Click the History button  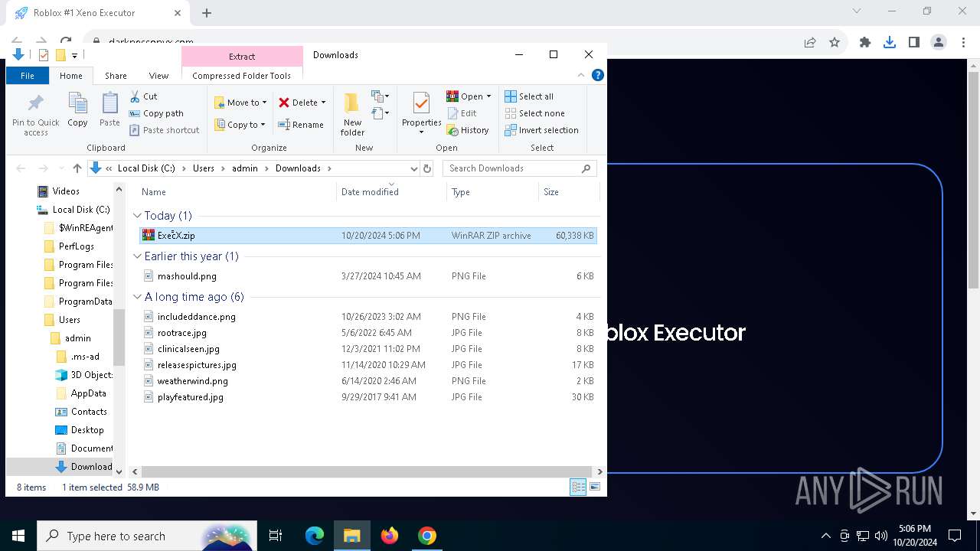(x=468, y=130)
